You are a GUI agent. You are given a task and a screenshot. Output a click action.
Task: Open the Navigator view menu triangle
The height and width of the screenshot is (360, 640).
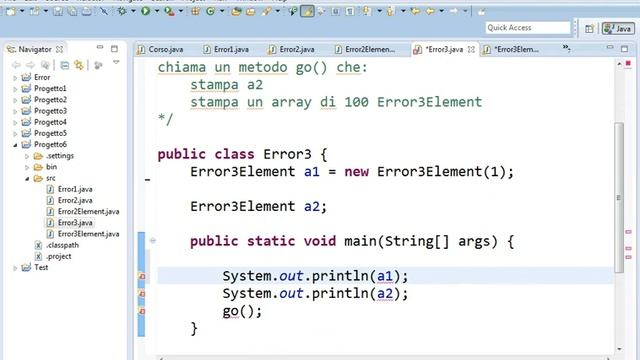[x=116, y=63]
